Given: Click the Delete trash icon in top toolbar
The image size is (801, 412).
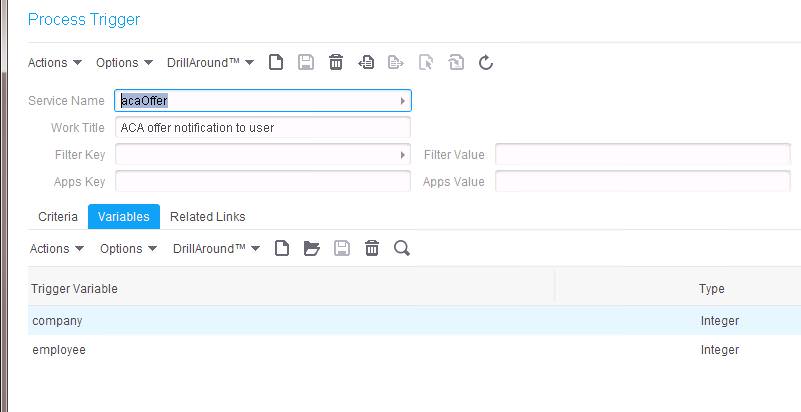Looking at the screenshot, I should [336, 63].
